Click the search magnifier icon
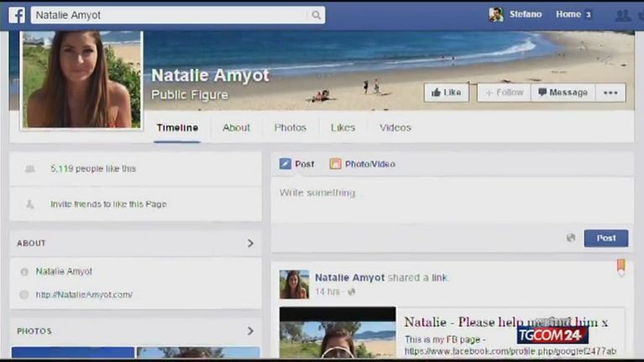 click(316, 15)
